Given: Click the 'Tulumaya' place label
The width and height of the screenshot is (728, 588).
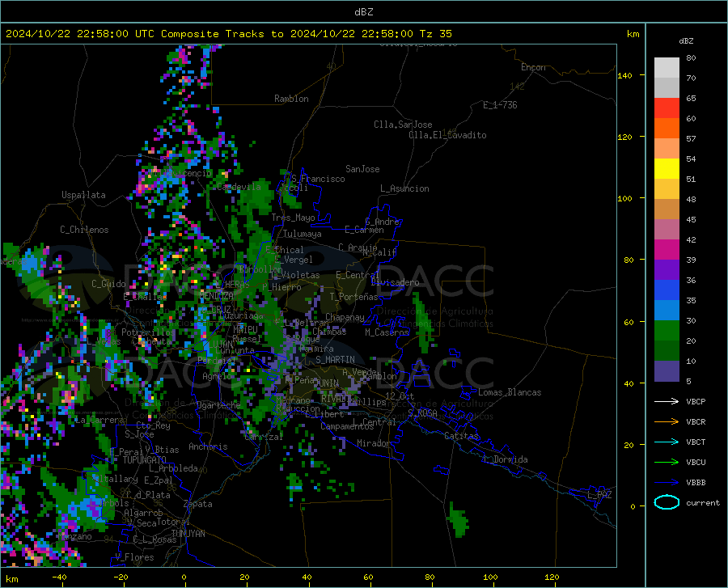Looking at the screenshot, I should [302, 234].
